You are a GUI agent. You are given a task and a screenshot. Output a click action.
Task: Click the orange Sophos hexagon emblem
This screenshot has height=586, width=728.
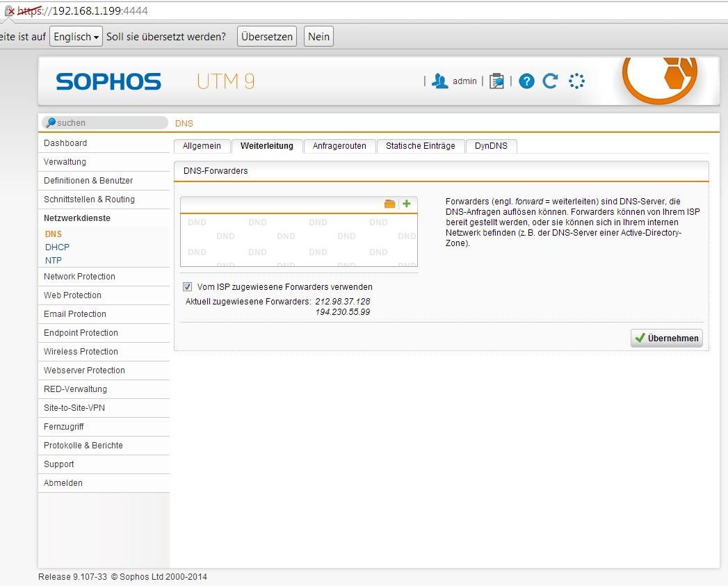661,79
